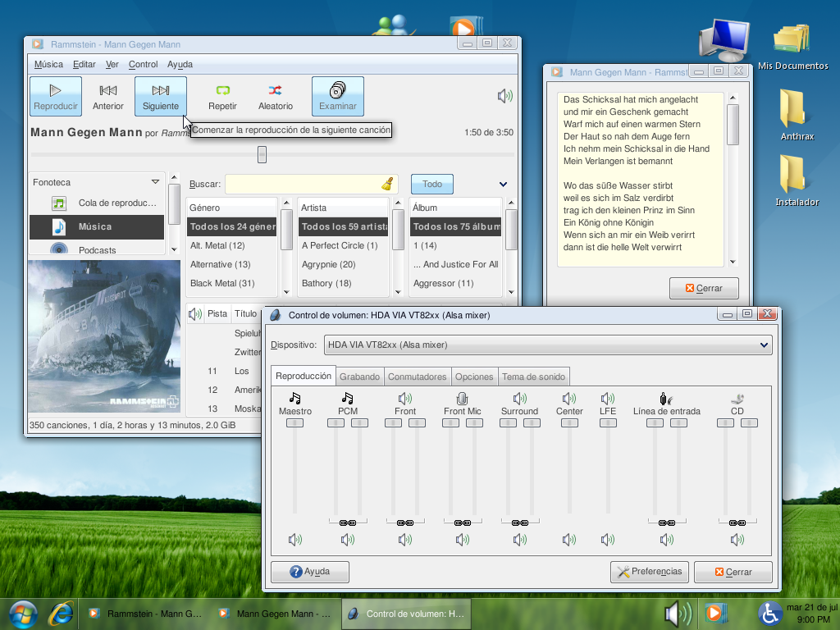
Task: Mute the Front Mic channel
Action: [x=463, y=540]
